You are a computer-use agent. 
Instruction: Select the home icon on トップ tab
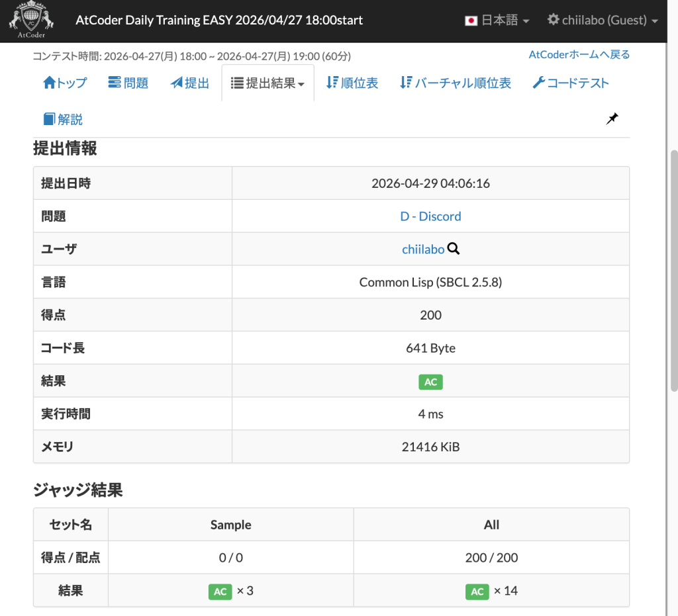(x=50, y=82)
